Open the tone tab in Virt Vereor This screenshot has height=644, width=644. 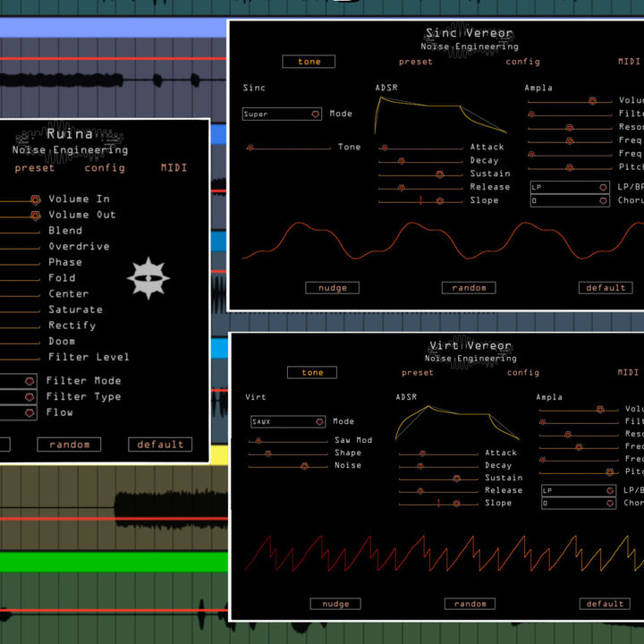312,372
